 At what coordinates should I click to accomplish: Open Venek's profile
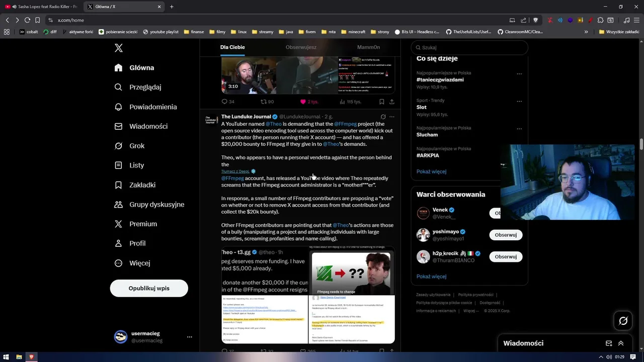point(440,210)
